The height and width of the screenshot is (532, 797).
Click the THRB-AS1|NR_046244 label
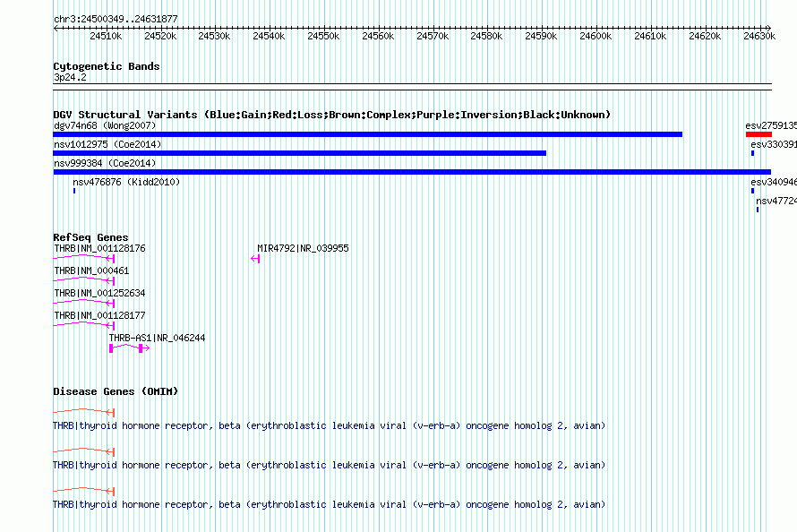coord(157,338)
